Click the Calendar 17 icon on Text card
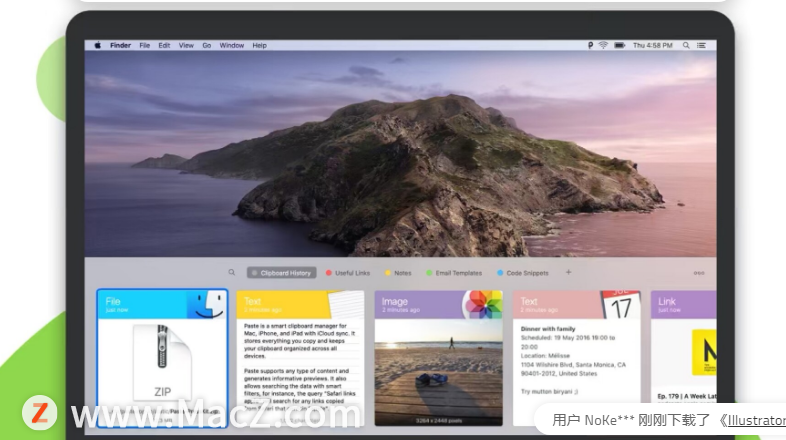 621,304
